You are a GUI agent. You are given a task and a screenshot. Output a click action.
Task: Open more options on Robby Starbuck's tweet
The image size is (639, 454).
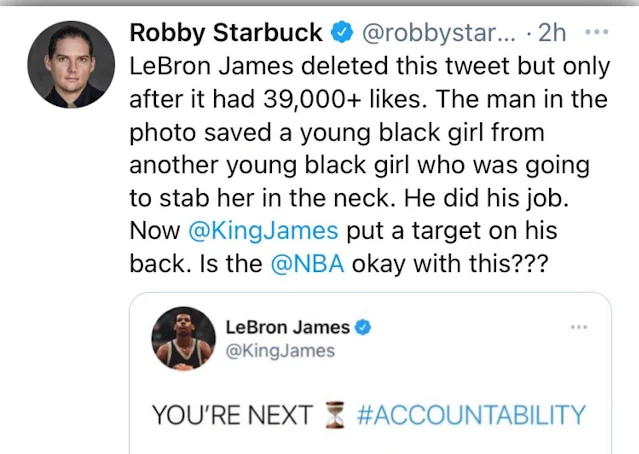click(x=599, y=31)
